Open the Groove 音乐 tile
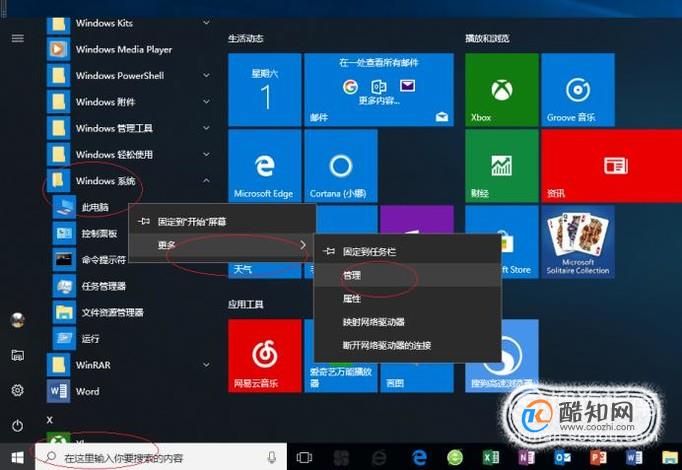Image resolution: width=682 pixels, height=470 pixels. [578, 90]
